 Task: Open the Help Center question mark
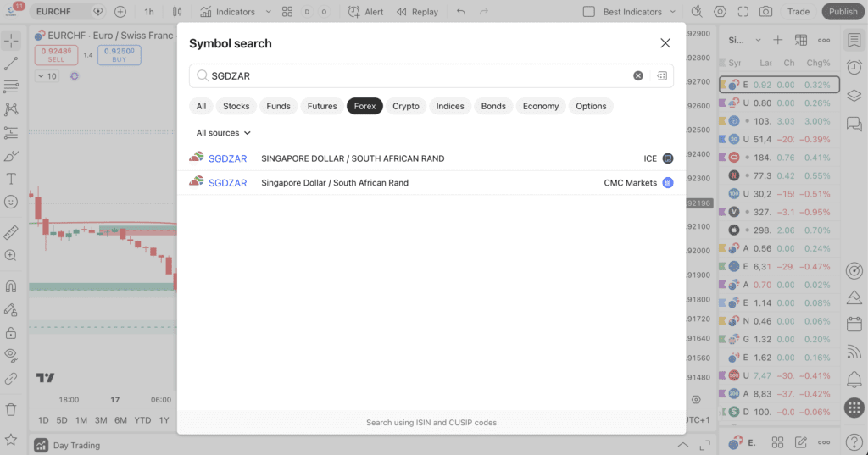click(x=854, y=441)
